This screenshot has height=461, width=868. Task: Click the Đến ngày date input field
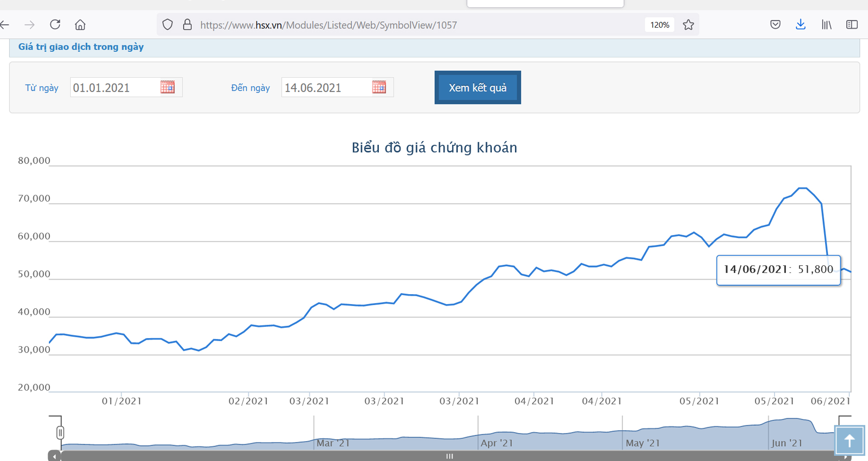(325, 88)
